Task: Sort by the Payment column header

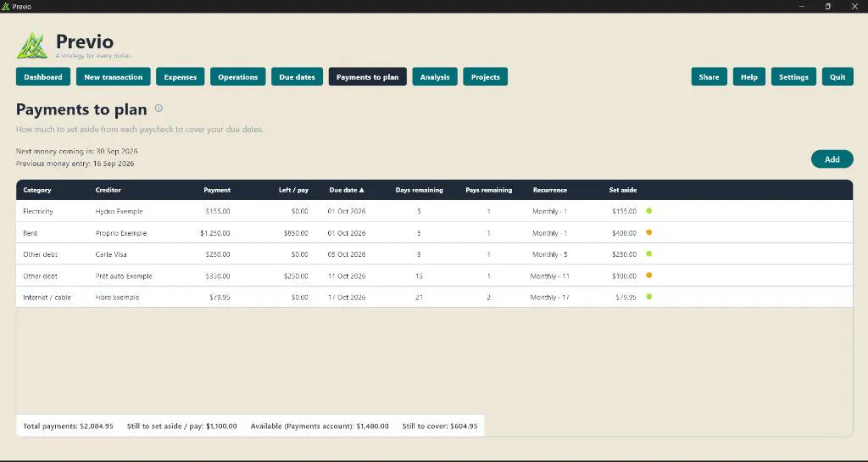Action: point(217,190)
